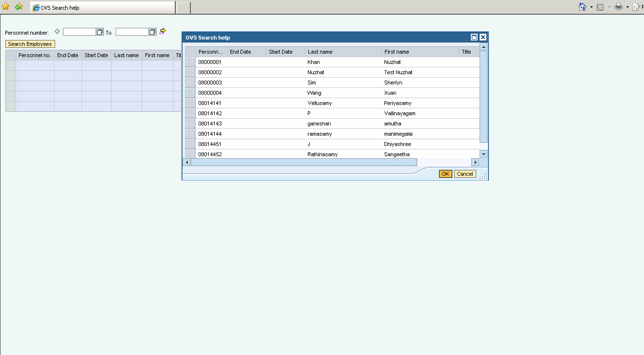Dismiss the dialog with Cancel
Image resolution: width=644 pixels, height=355 pixels.
pyautogui.click(x=464, y=173)
